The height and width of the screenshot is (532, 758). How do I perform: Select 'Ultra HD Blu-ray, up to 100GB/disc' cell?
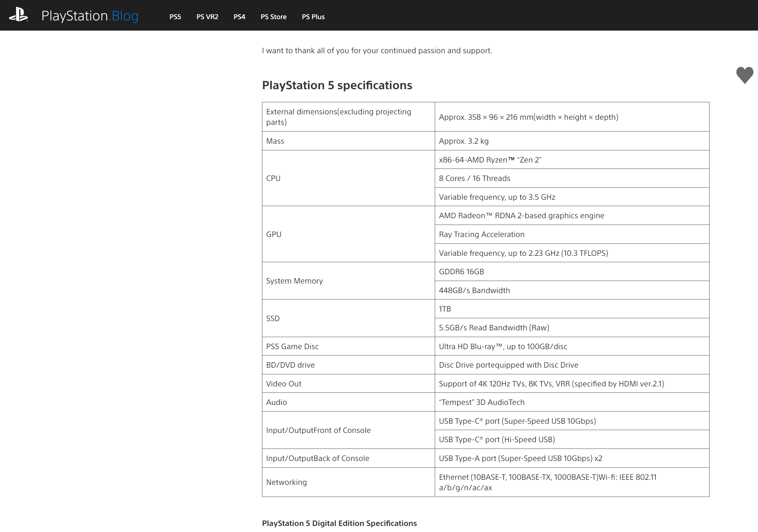pos(572,346)
